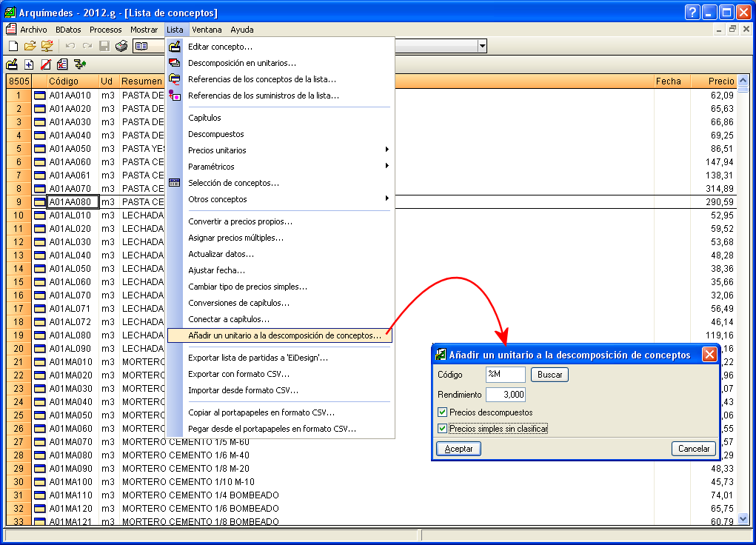756x545 pixels.
Task: Click the add new concept plus icon
Action: (29, 64)
